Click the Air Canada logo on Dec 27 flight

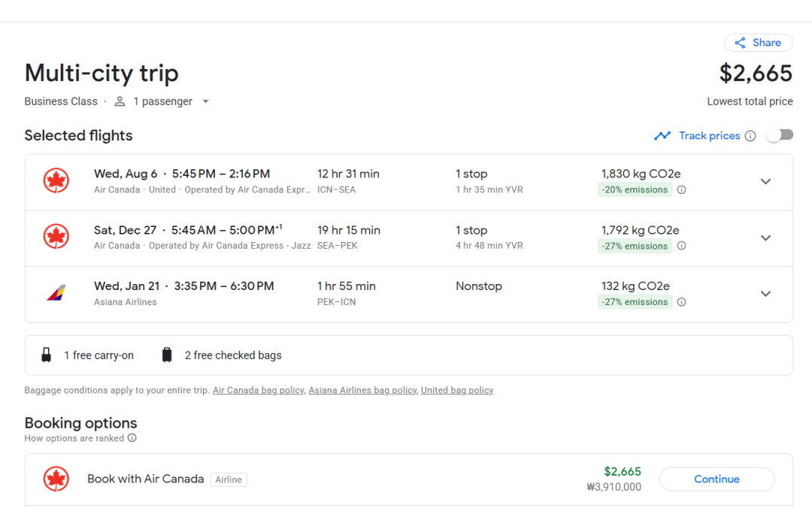coord(56,237)
